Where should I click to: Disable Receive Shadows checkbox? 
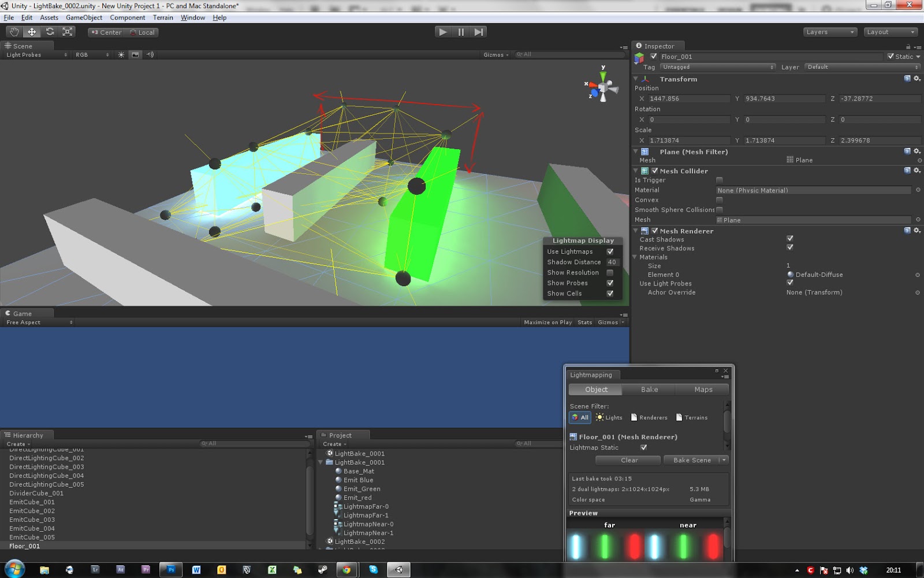tap(790, 247)
